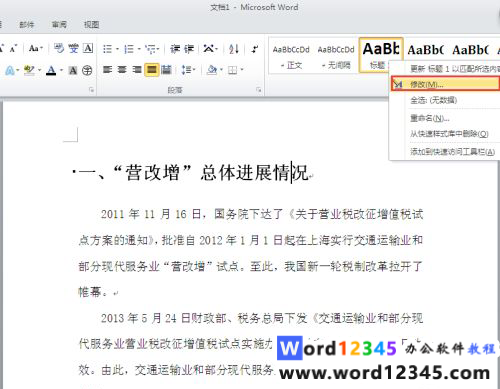Apply the 无间隔 (No Spacing) style
500x389 pixels.
tap(336, 56)
